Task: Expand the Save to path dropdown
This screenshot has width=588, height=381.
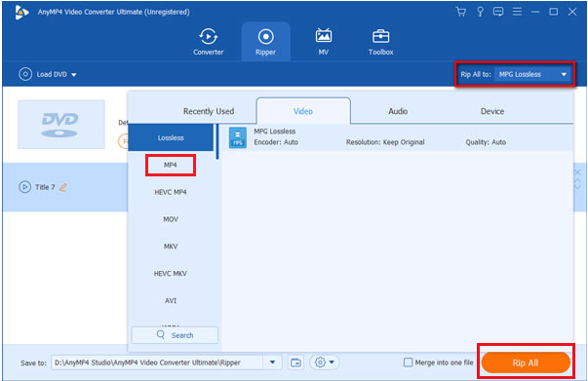Action: pos(273,362)
